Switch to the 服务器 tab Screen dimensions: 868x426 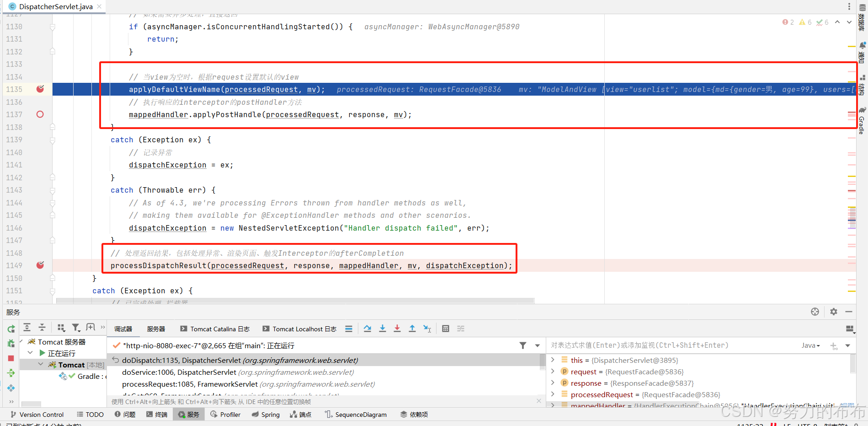[x=156, y=329]
